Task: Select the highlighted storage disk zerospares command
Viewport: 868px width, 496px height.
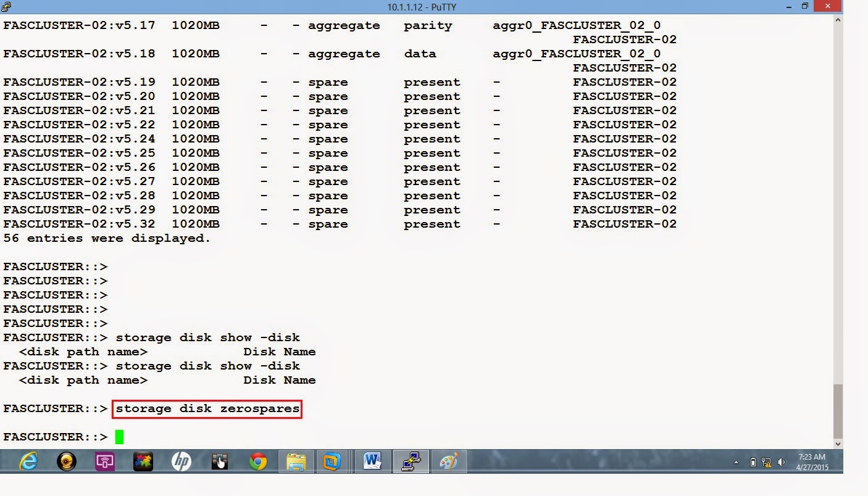Action: tap(207, 408)
